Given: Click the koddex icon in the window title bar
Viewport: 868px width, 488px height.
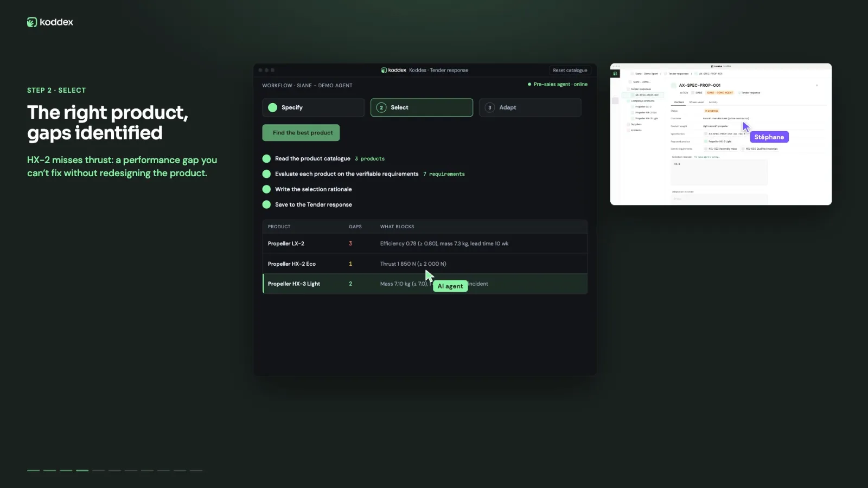Looking at the screenshot, I should tap(384, 70).
